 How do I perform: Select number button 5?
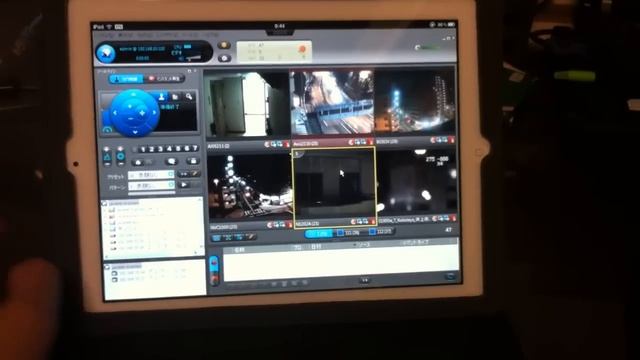click(178, 148)
